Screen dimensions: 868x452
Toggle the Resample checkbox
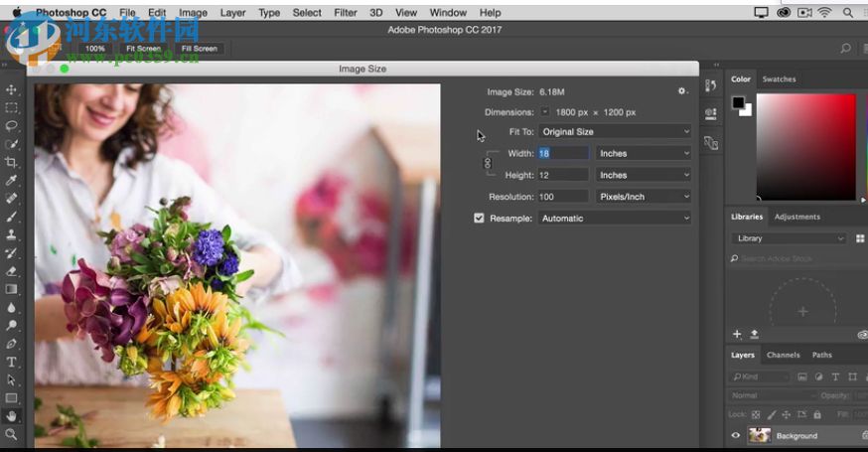click(479, 218)
